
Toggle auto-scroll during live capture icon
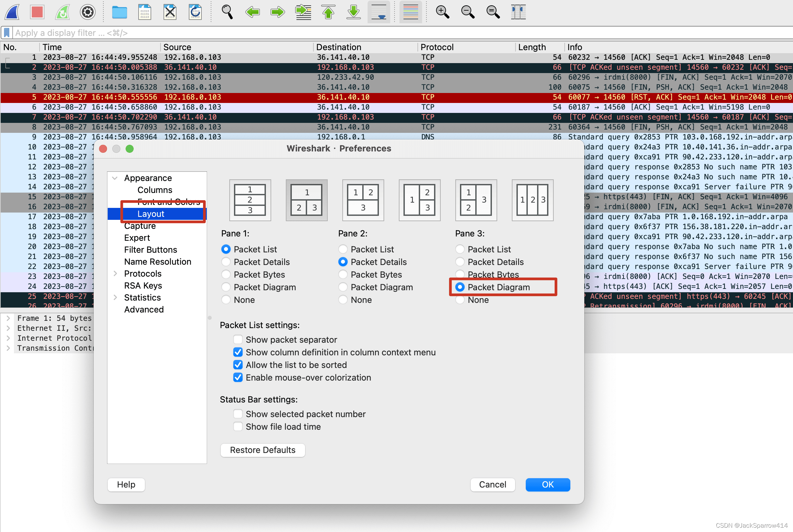(379, 12)
